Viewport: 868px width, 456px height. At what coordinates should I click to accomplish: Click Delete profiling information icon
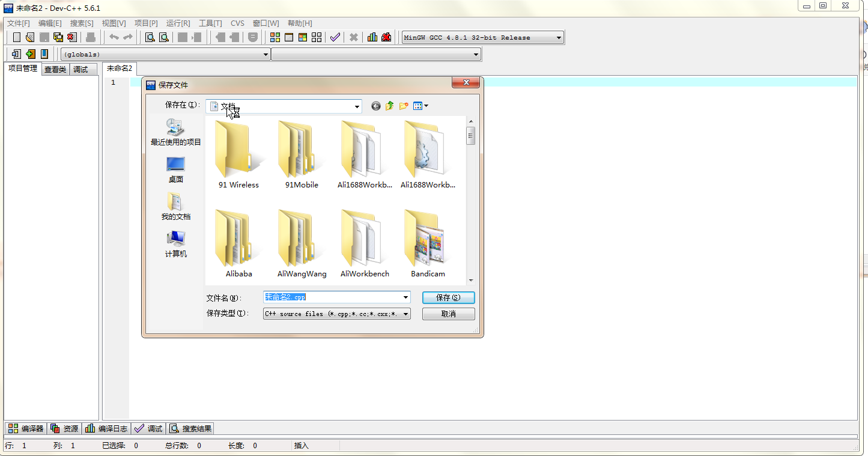point(386,37)
